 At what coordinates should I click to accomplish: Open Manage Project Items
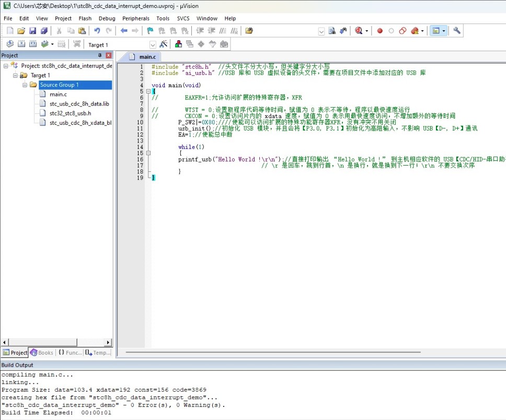click(x=178, y=44)
